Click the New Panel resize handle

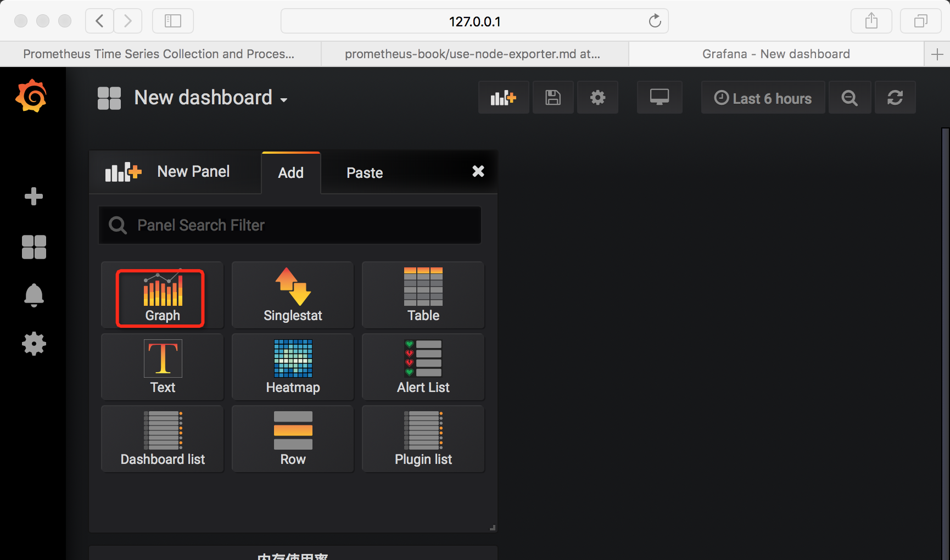493,528
